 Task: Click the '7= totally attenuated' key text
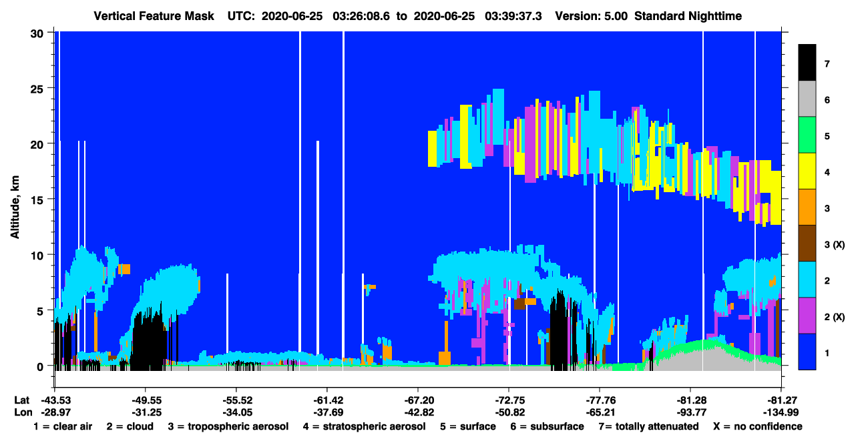648,426
